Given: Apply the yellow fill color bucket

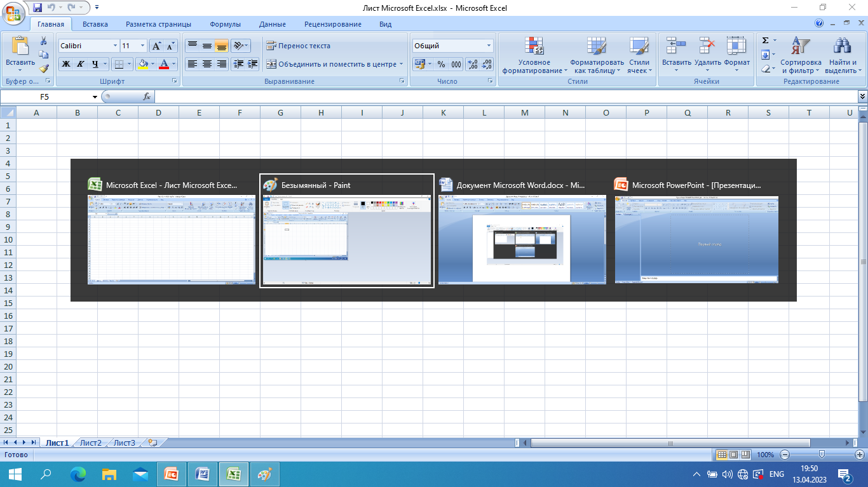Looking at the screenshot, I should 142,64.
